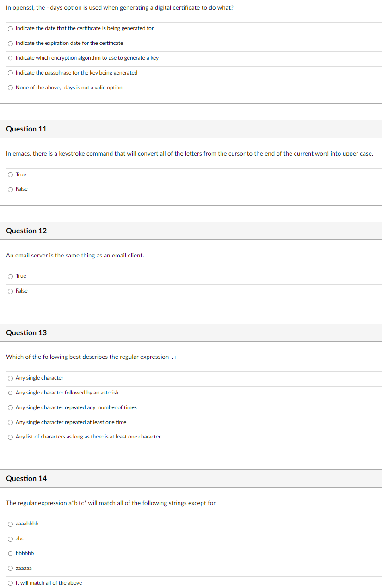The width and height of the screenshot is (382, 588).
Task: Click the Question 13 heading
Action: [x=26, y=332]
